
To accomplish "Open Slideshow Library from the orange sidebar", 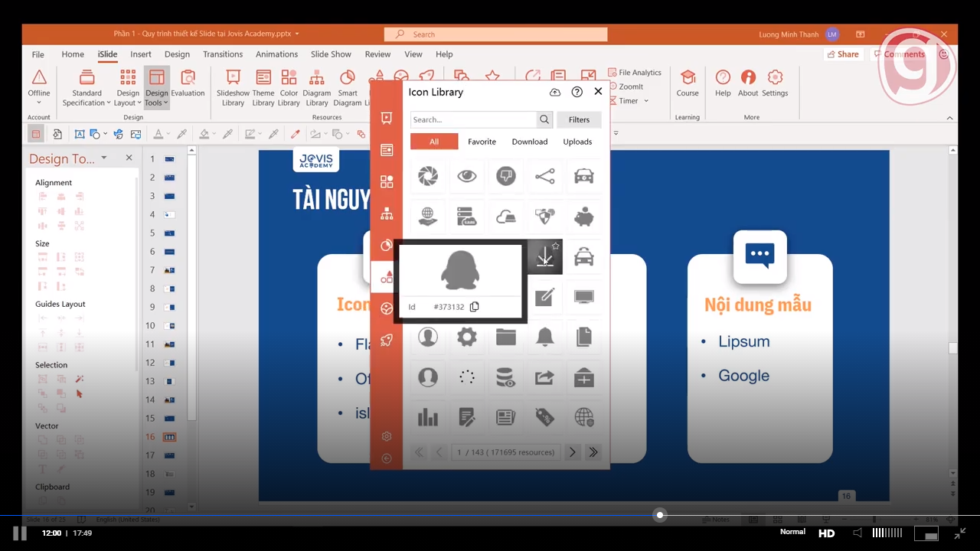I will click(387, 118).
